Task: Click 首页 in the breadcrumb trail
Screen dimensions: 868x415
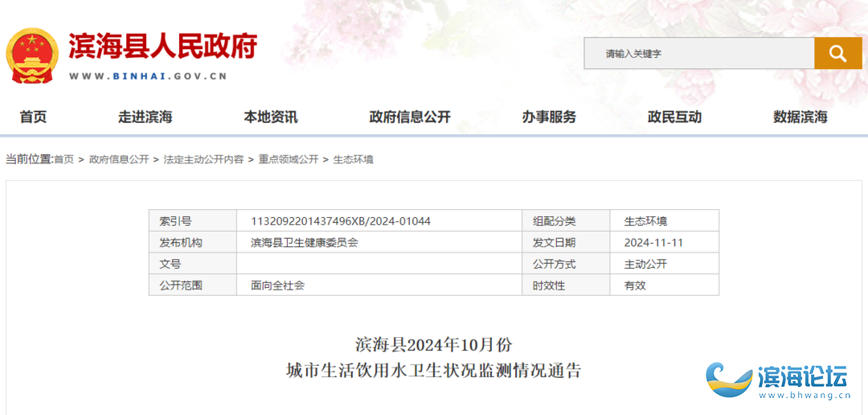Action: click(63, 159)
